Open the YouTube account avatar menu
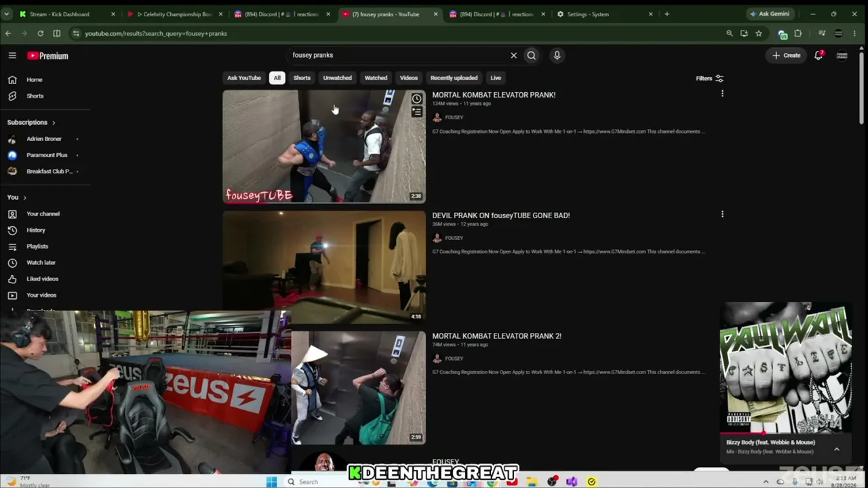Screen dimensions: 868x488 tap(842, 56)
